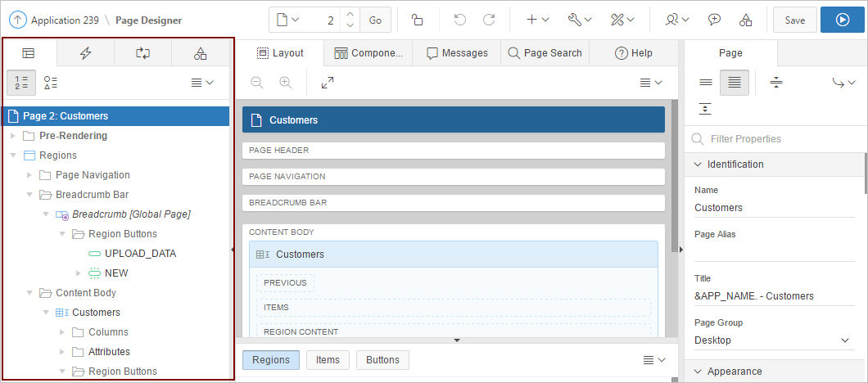868x383 pixels.
Task: Select UPLOAD_DATA button in tree
Action: pos(140,254)
